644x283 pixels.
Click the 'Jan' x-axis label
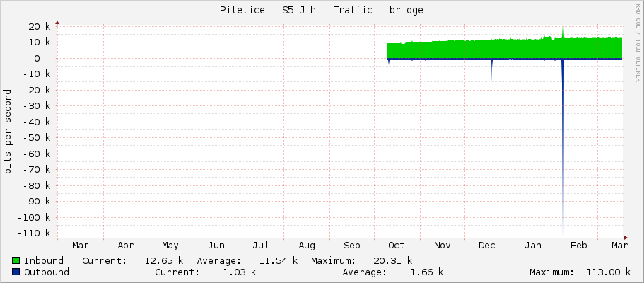[533, 246]
